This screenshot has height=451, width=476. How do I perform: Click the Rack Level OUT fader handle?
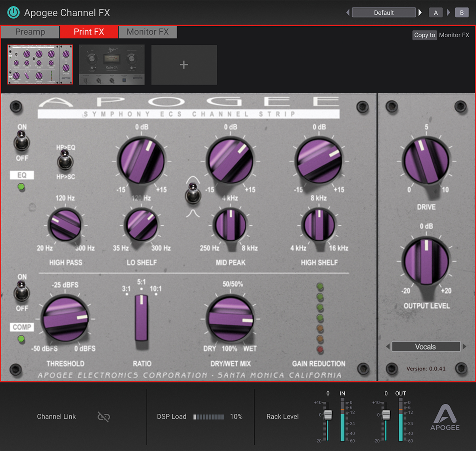[x=386, y=415]
